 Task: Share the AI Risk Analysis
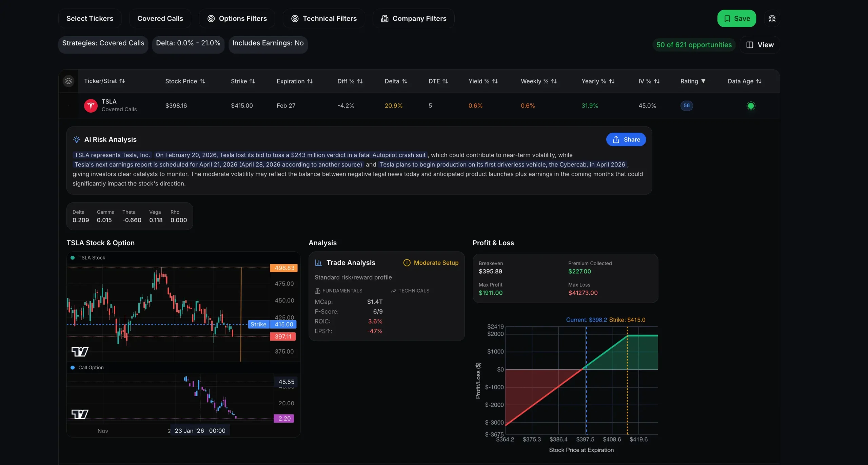(x=626, y=139)
